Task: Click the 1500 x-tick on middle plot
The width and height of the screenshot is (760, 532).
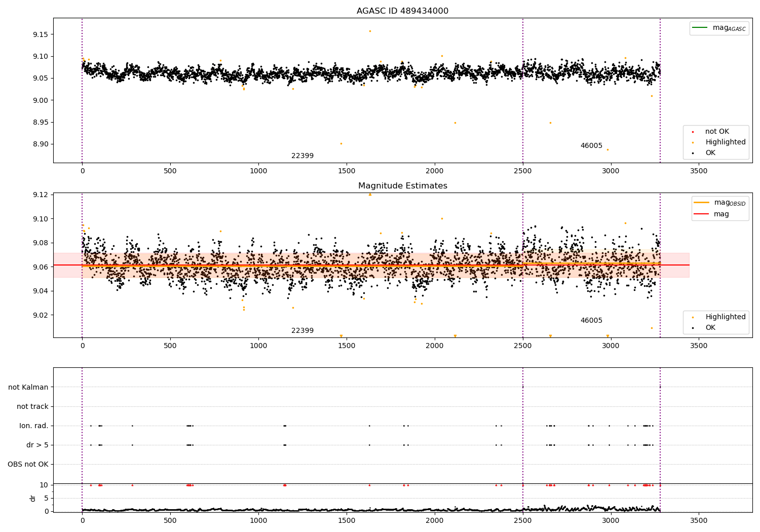Action: (347, 346)
